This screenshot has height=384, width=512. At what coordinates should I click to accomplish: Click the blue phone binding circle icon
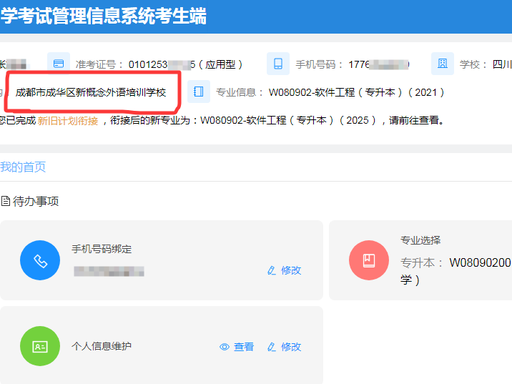pyautogui.click(x=40, y=260)
